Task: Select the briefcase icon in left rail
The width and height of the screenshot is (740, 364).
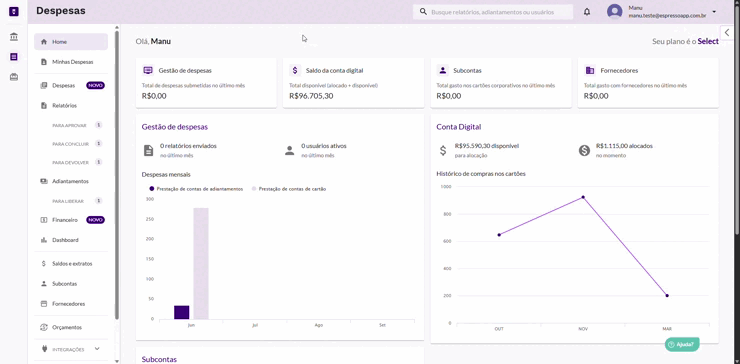Action: [x=14, y=77]
